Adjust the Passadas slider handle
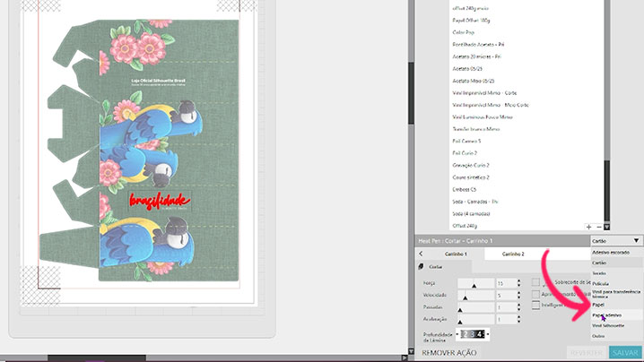The image size is (644, 362). pyautogui.click(x=460, y=310)
